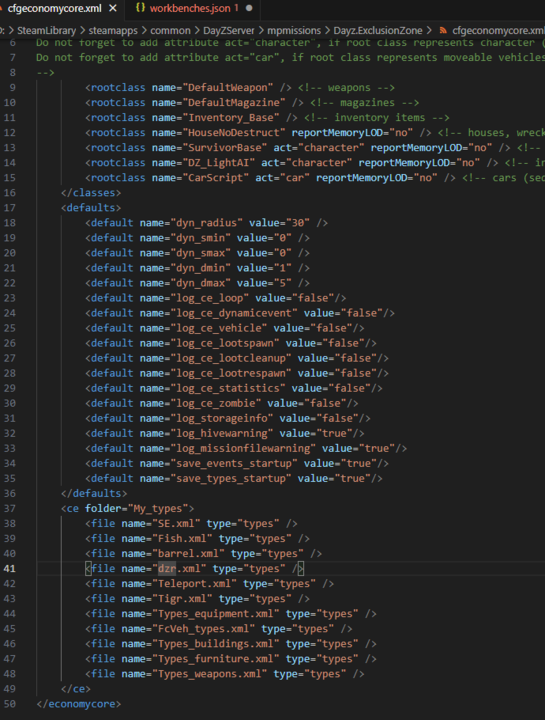Open the steamapps breadcrumb folder
Image resolution: width=545 pixels, height=720 pixels.
[x=113, y=31]
